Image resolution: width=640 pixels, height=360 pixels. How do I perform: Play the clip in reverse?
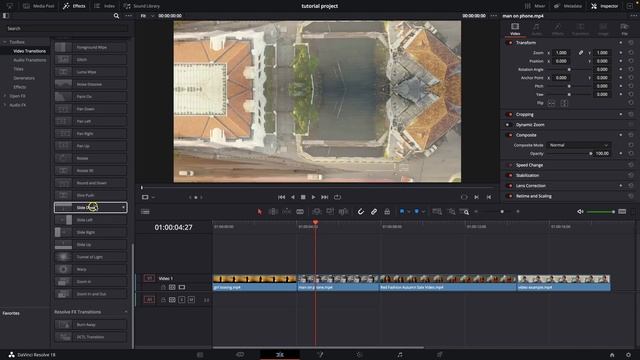[293, 197]
